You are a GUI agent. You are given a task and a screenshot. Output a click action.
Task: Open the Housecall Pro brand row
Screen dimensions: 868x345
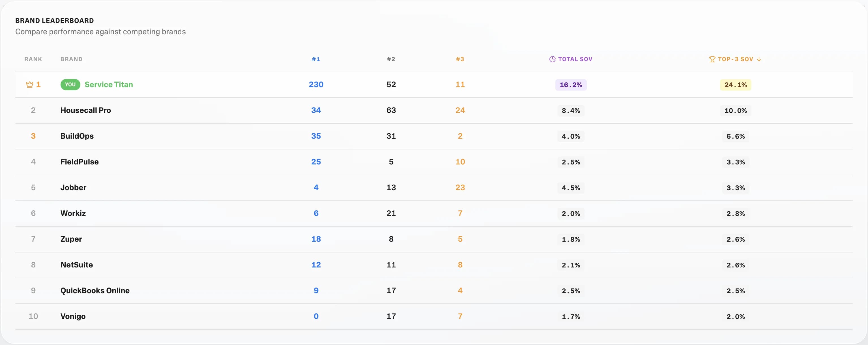pos(86,110)
